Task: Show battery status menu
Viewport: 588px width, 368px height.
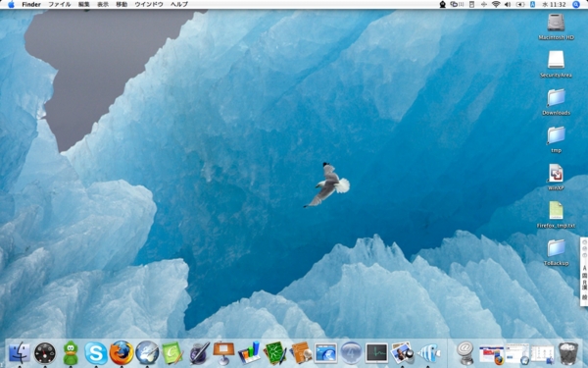Action: click(520, 5)
